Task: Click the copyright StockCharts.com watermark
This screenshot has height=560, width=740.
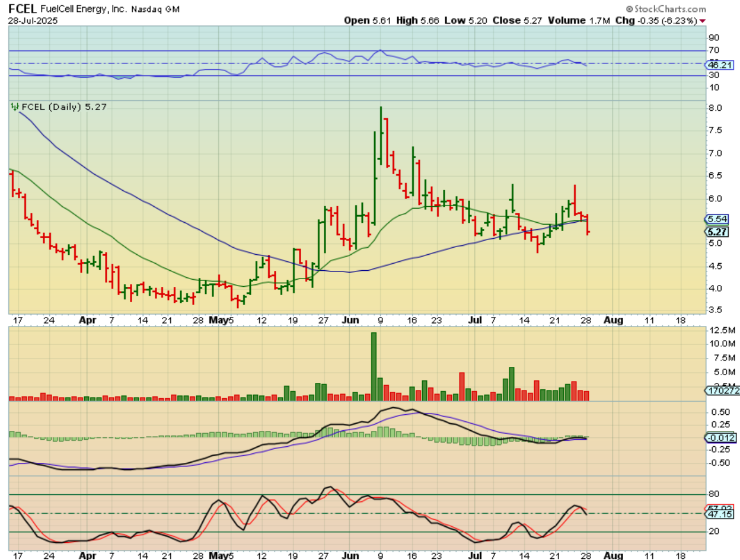Action: click(x=666, y=9)
